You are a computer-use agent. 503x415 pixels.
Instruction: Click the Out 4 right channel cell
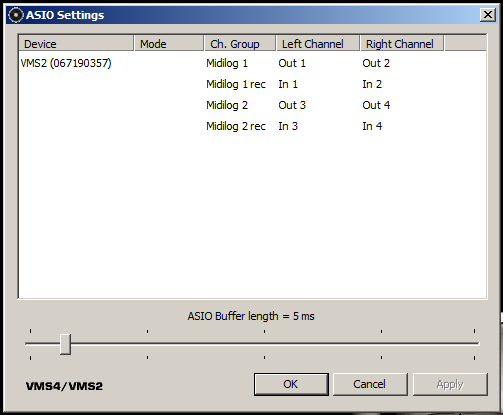coord(376,105)
